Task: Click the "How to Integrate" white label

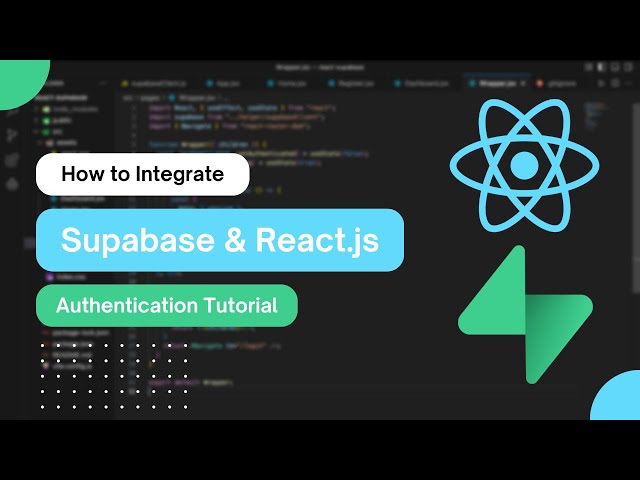Action: coord(142,174)
